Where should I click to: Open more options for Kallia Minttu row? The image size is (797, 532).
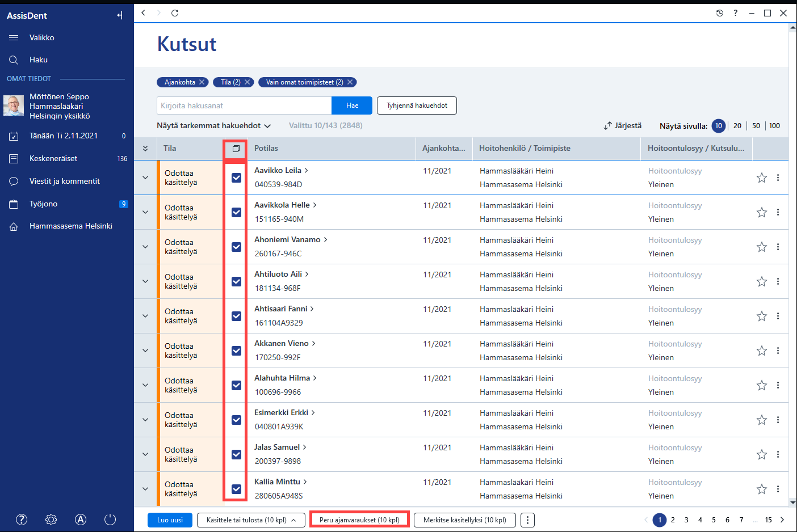click(778, 489)
